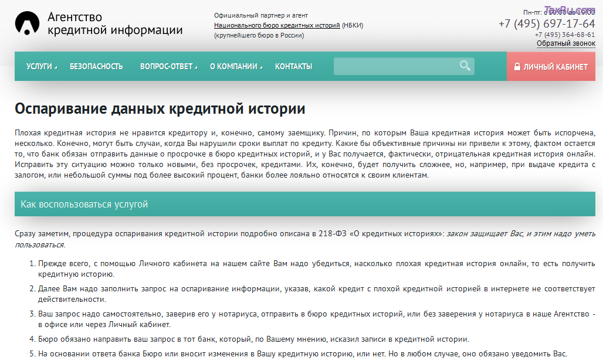Click phone number +7 (495) 697-17-64
This screenshot has width=603, height=364.
pos(547,24)
